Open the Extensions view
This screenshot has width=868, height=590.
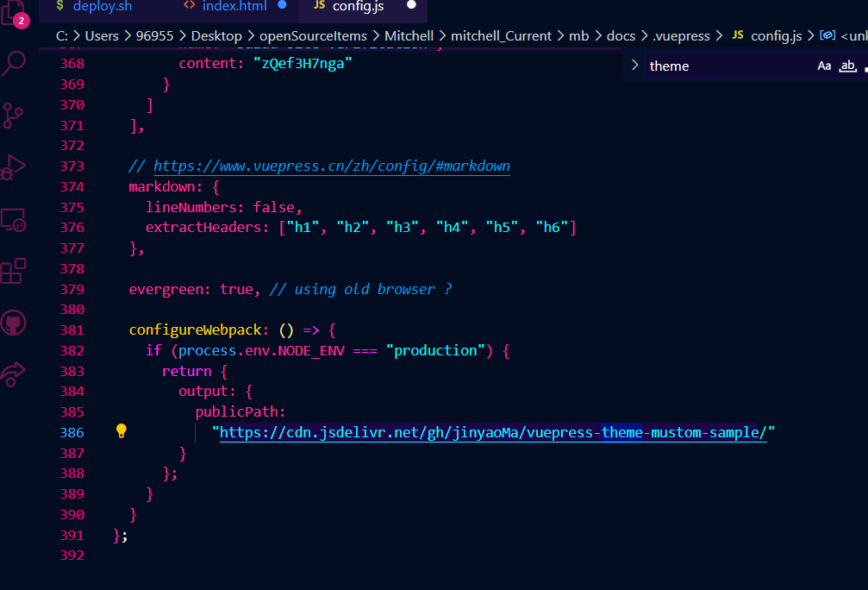14,271
